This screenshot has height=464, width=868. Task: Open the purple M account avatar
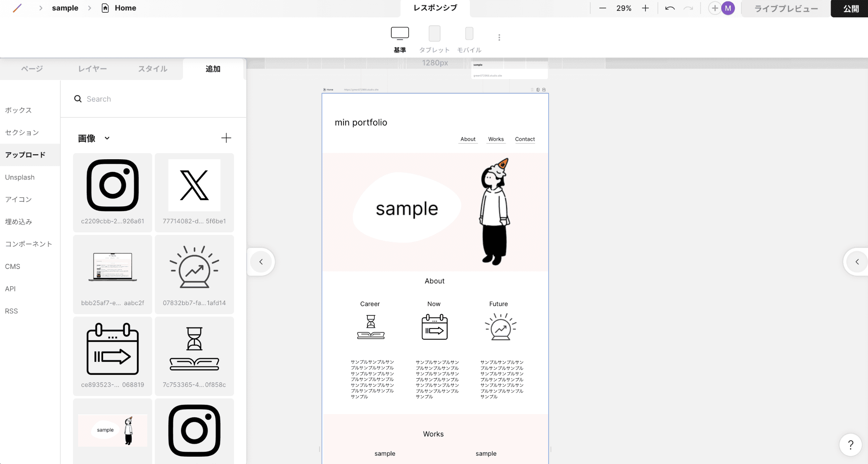tap(728, 8)
